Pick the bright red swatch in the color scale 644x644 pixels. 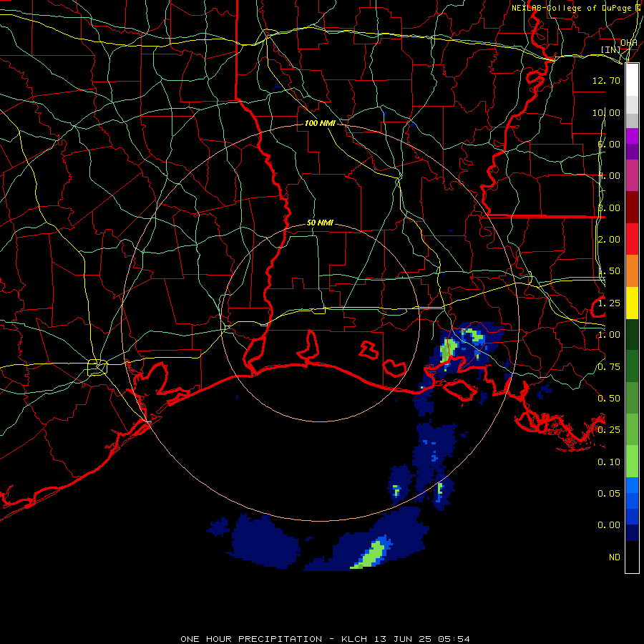pyautogui.click(x=632, y=239)
